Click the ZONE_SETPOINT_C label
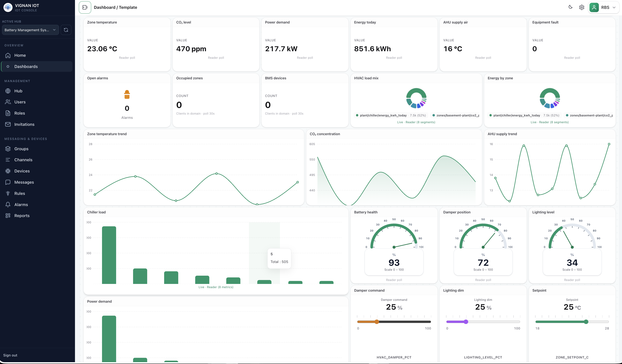This screenshot has height=364, width=622. pyautogui.click(x=572, y=357)
